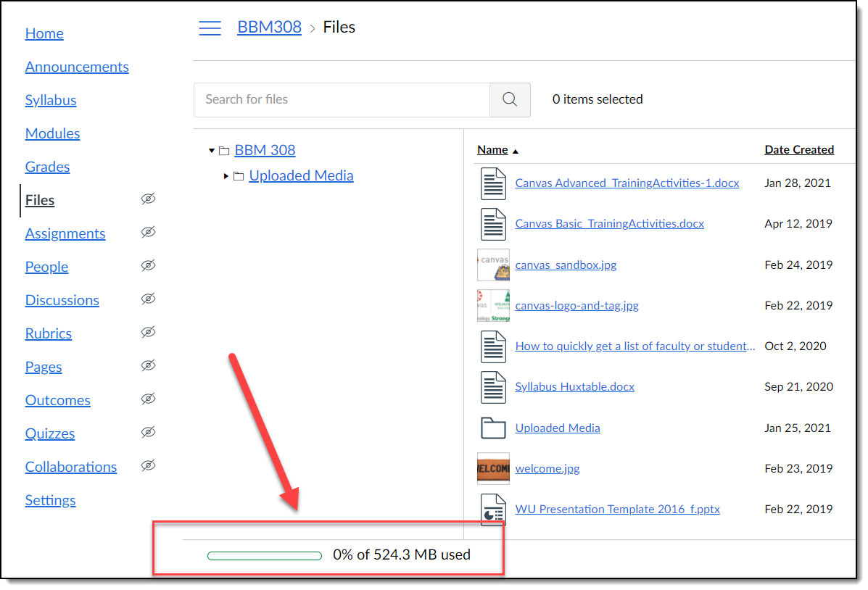
Task: Open the canvas_sandbox.jpg thumbnail
Action: 493,265
